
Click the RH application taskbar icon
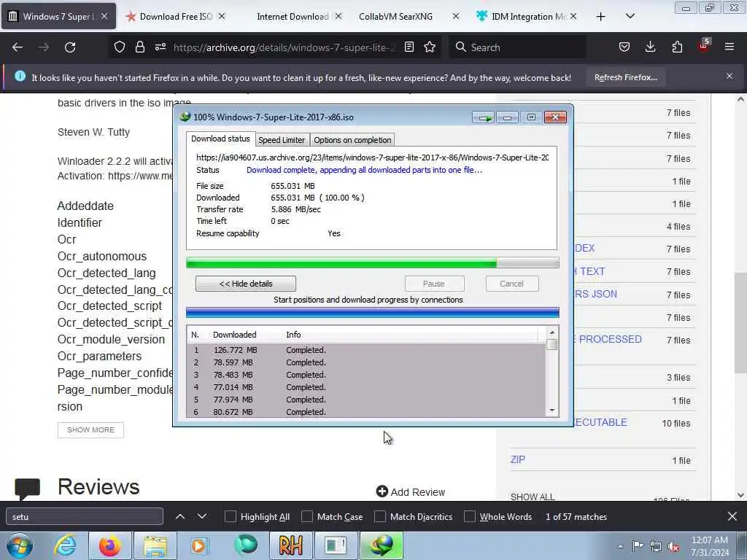[x=290, y=545]
